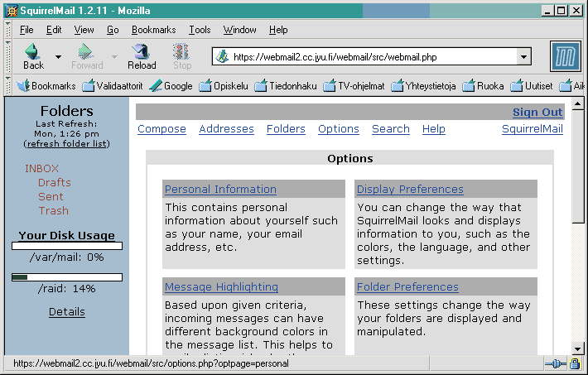Open Display Preferences options

coord(410,189)
